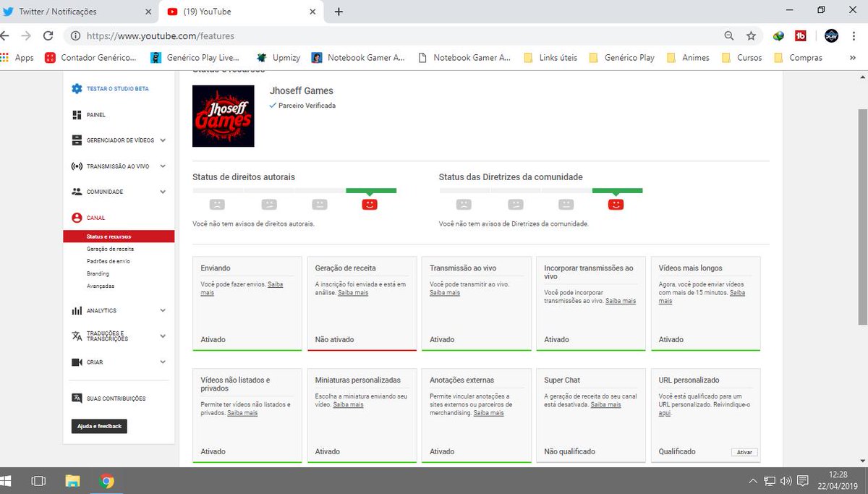868x494 pixels.
Task: Expand the Comunidade menu arrow
Action: [x=163, y=192]
